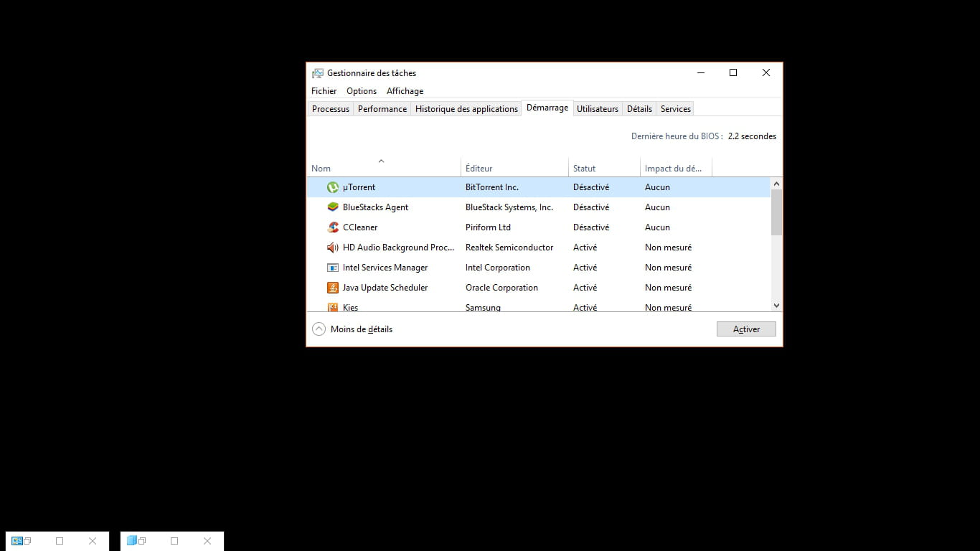This screenshot has height=551, width=980.
Task: Select the µTorrent row name
Action: (x=359, y=187)
